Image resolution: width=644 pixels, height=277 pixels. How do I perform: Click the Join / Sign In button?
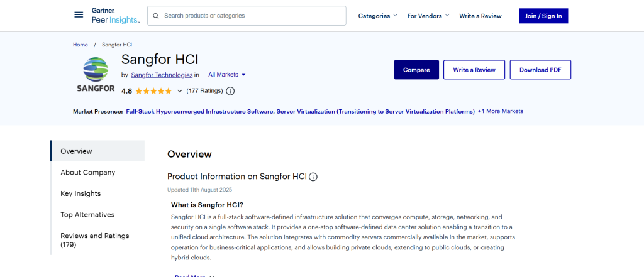point(543,16)
